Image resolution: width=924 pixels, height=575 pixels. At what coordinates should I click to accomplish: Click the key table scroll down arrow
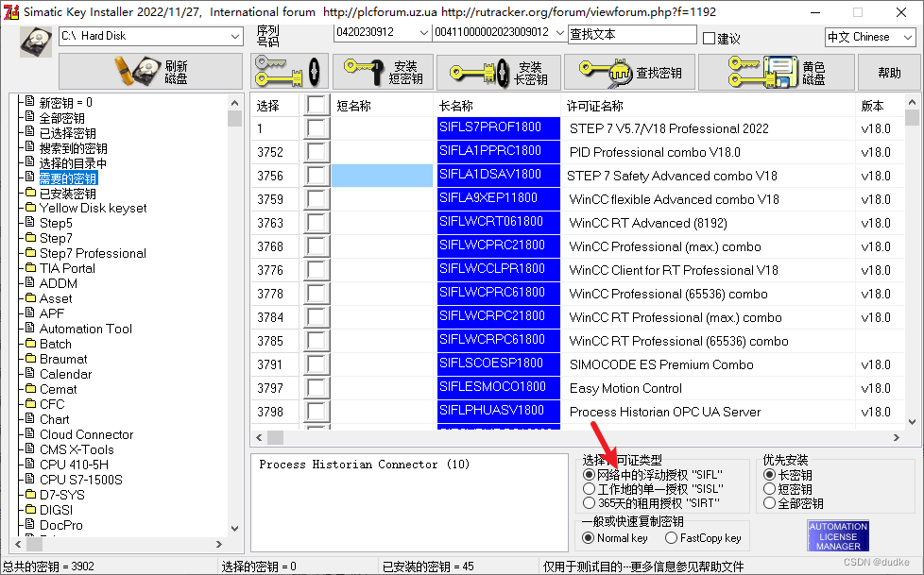913,422
